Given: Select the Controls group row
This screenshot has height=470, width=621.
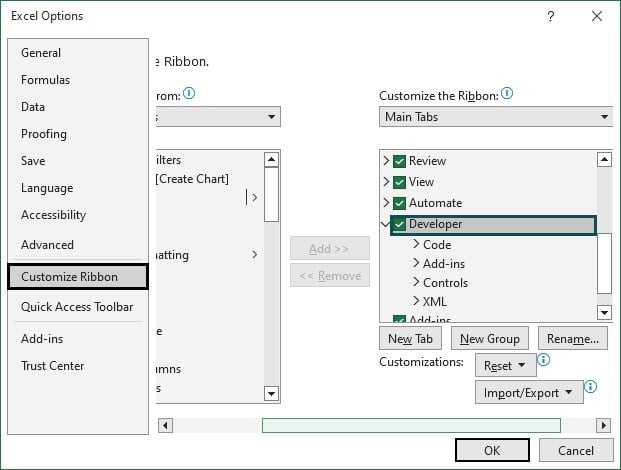Looking at the screenshot, I should point(446,283).
